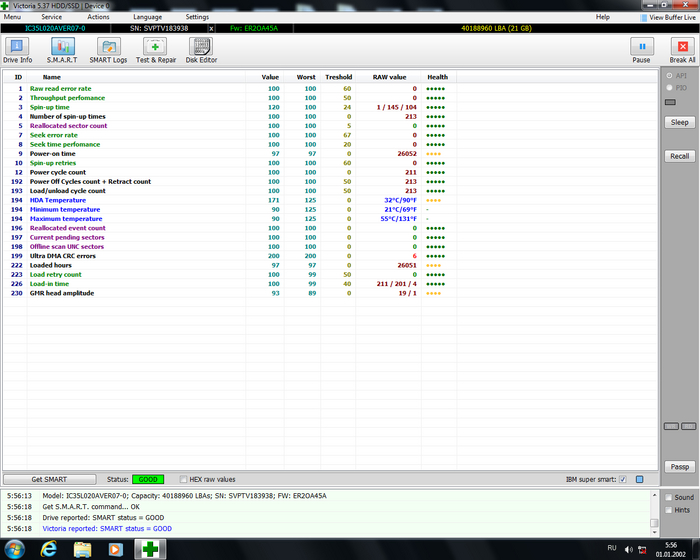
Task: Toggle the IBM super smart checkbox
Action: coord(623,479)
